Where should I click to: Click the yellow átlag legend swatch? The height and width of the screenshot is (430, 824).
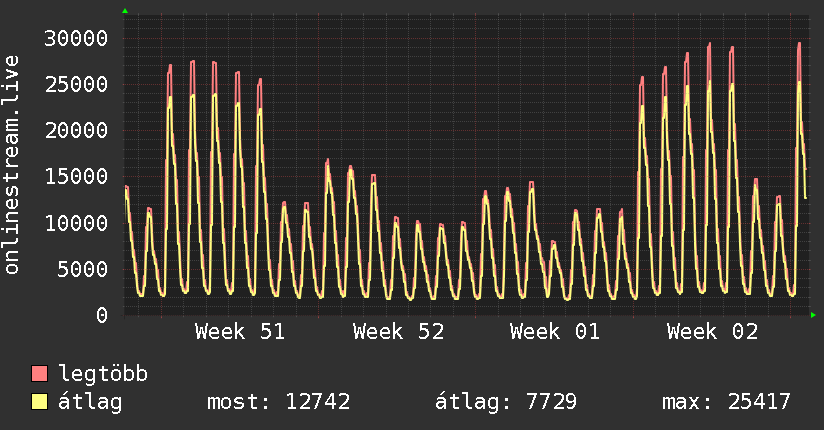(40, 402)
